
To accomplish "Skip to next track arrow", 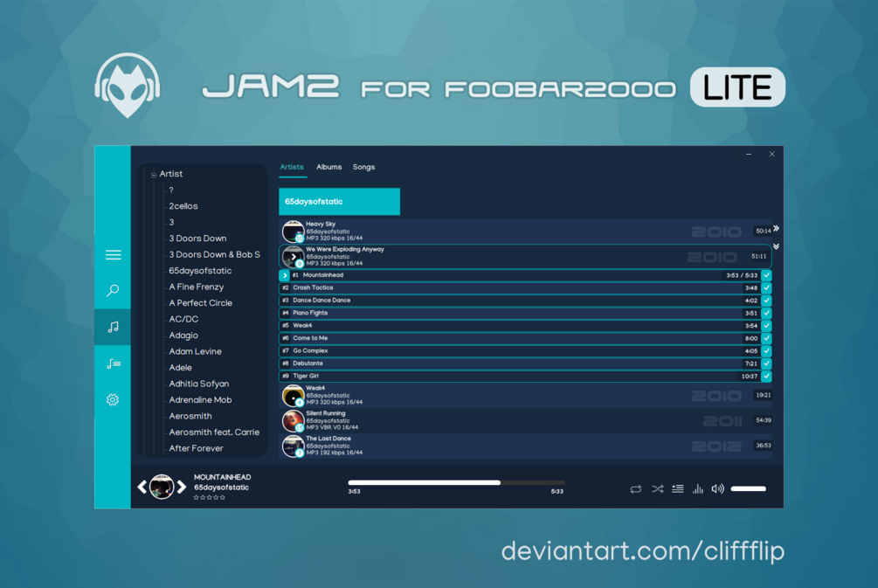I will click(182, 487).
